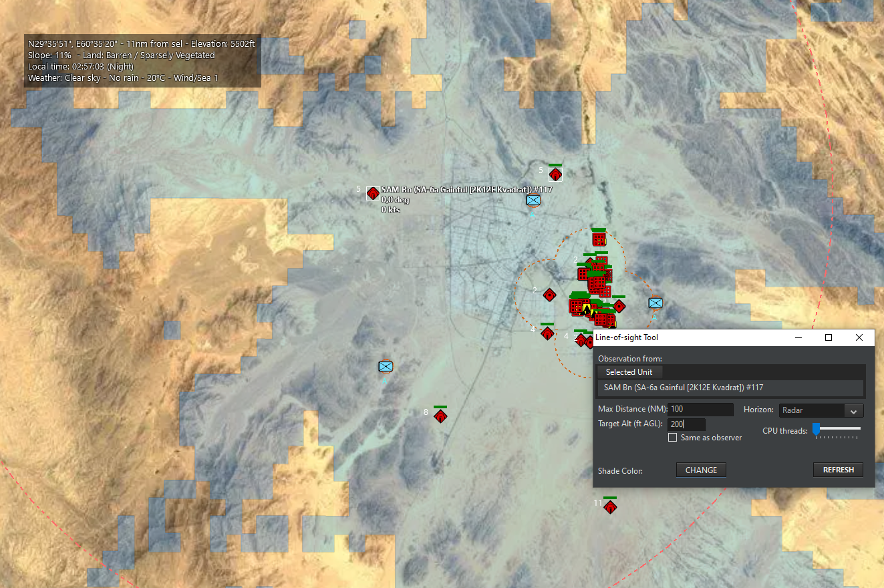Click the blue reference point east of building cluster
This screenshot has height=588, width=884.
(655, 303)
